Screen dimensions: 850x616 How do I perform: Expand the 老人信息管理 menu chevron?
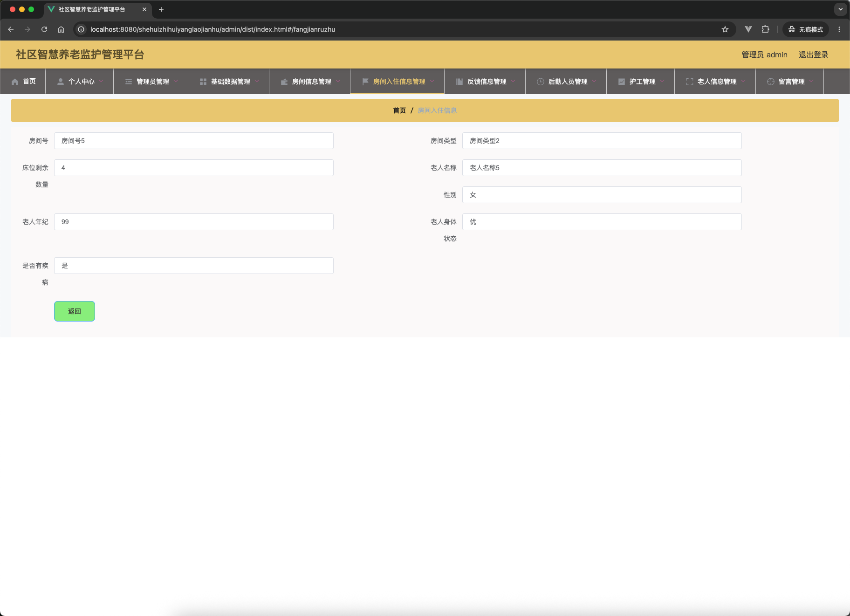point(743,81)
